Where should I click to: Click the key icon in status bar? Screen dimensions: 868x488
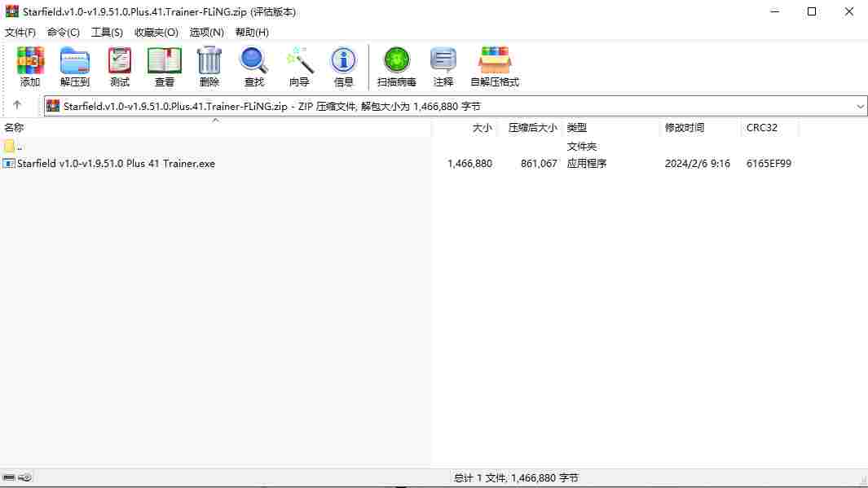25,477
